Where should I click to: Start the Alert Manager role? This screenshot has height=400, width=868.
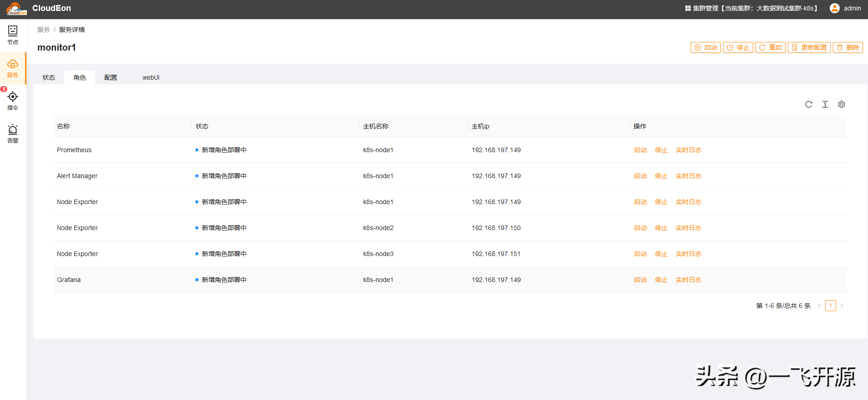click(x=640, y=176)
